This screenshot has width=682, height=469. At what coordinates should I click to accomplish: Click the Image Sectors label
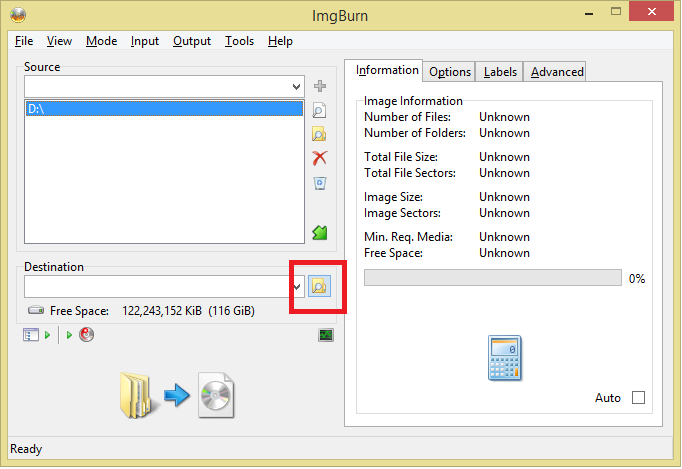(402, 213)
